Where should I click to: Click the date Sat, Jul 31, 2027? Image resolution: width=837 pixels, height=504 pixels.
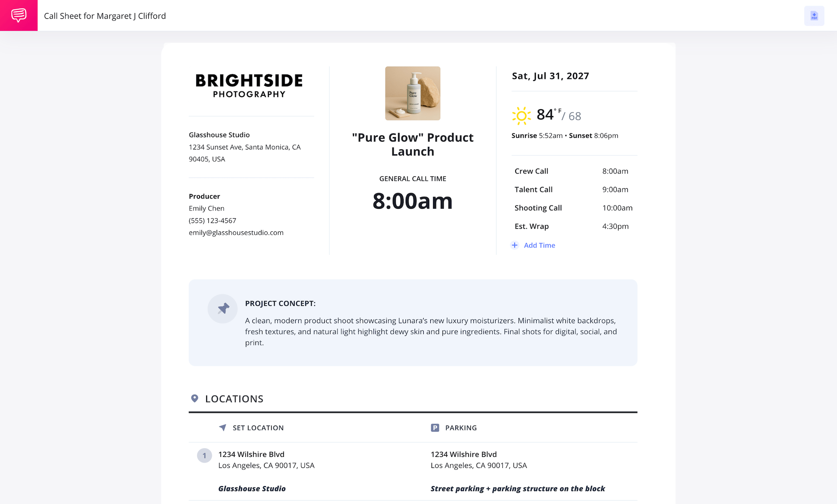(x=550, y=76)
